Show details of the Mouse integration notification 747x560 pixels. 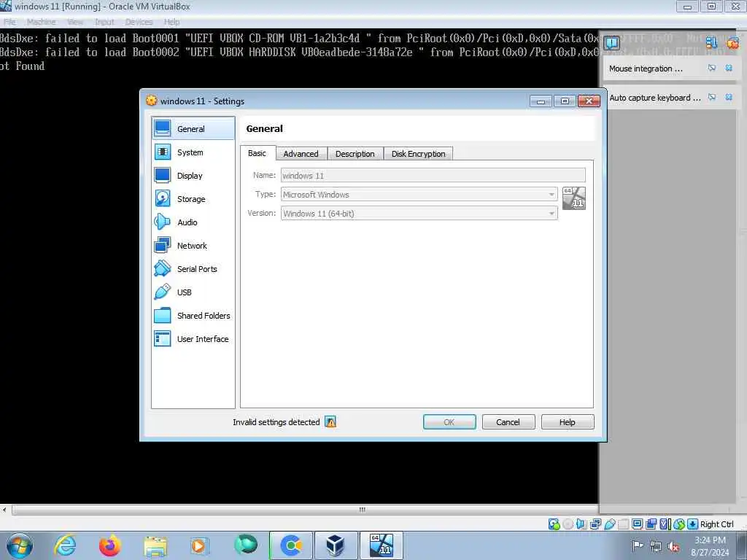[x=712, y=68]
